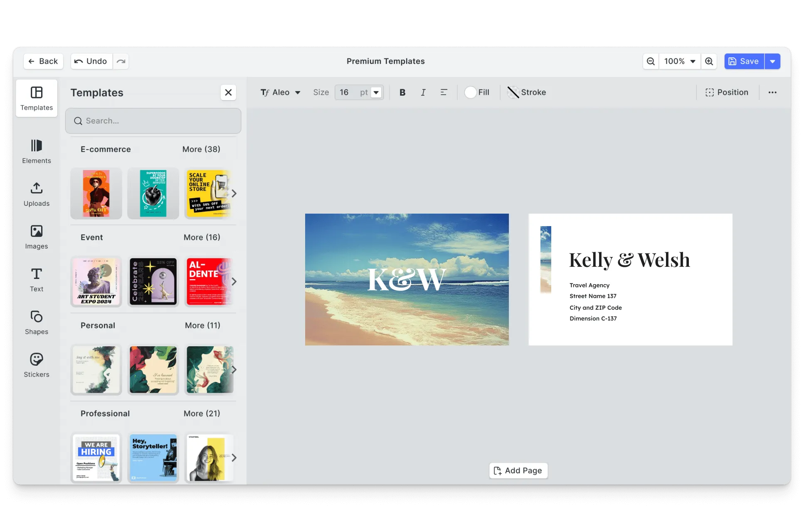This screenshot has width=804, height=532.
Task: Advance the E-commerce template row chevron
Action: click(234, 194)
